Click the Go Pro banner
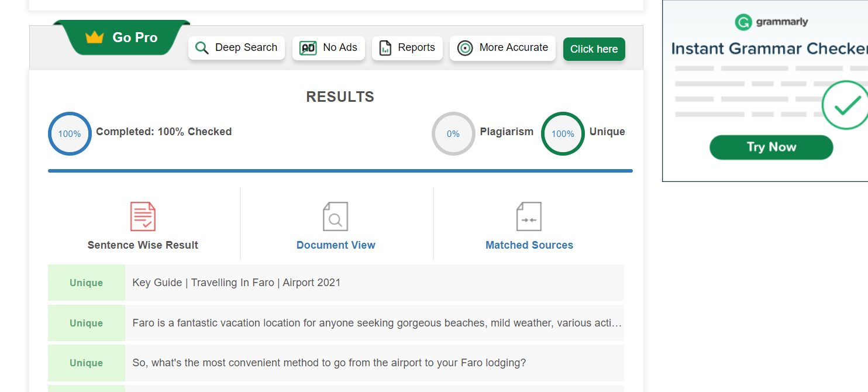868x392 pixels. 122,37
